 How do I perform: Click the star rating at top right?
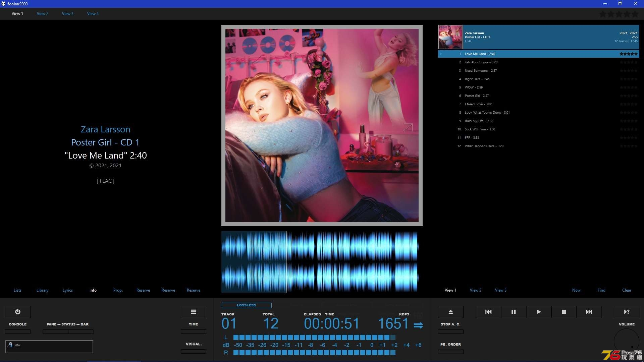(619, 14)
